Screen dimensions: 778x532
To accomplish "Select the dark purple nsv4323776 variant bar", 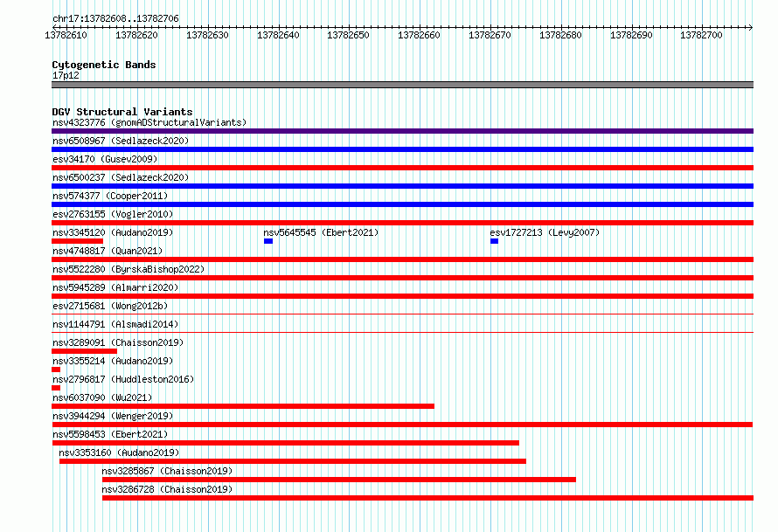I will coord(402,131).
